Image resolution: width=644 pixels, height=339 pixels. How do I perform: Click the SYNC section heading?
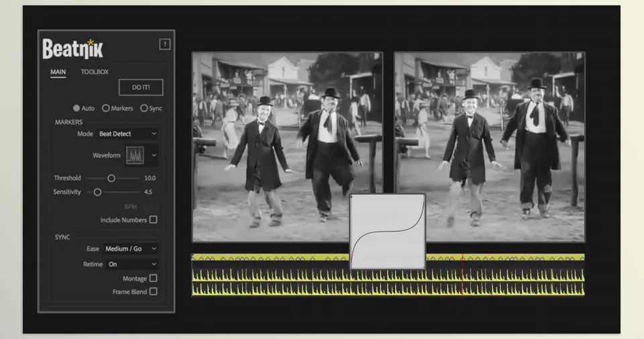tap(62, 237)
